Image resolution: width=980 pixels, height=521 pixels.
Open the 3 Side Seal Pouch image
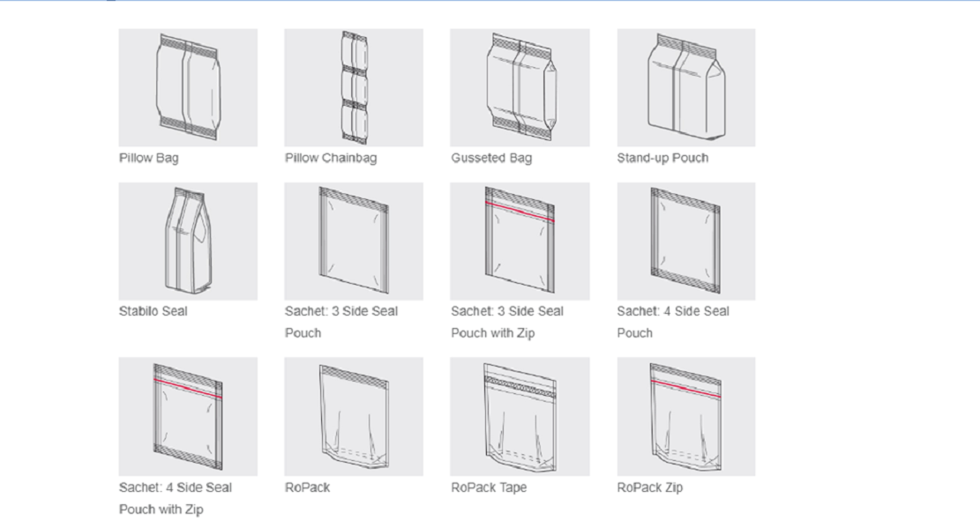coord(354,242)
